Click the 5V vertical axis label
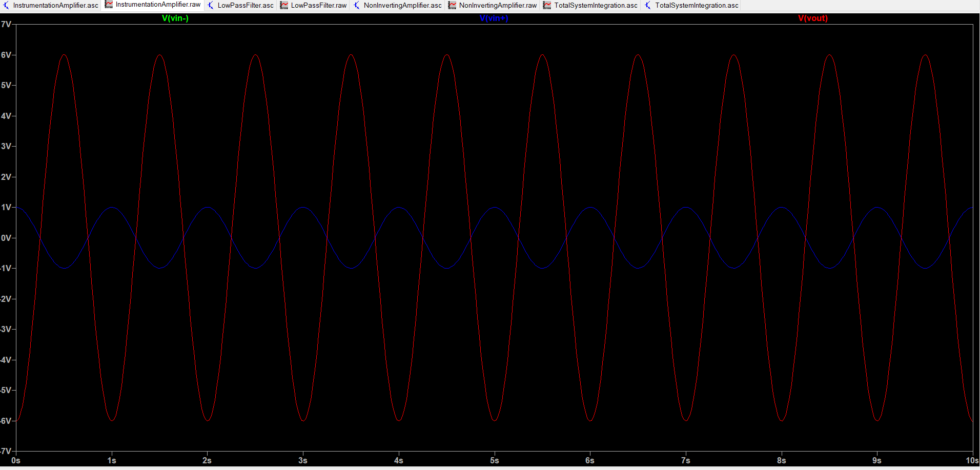The image size is (980, 470). tap(6, 85)
